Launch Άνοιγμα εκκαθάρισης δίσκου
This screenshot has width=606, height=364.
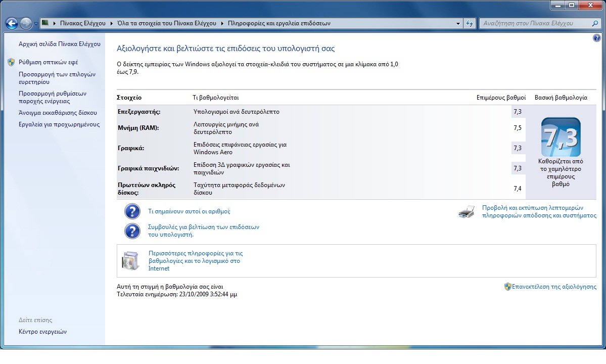(x=58, y=113)
